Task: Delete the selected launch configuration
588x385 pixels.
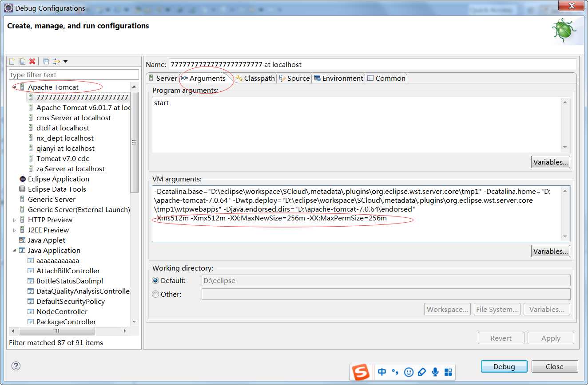Action: pyautogui.click(x=32, y=61)
